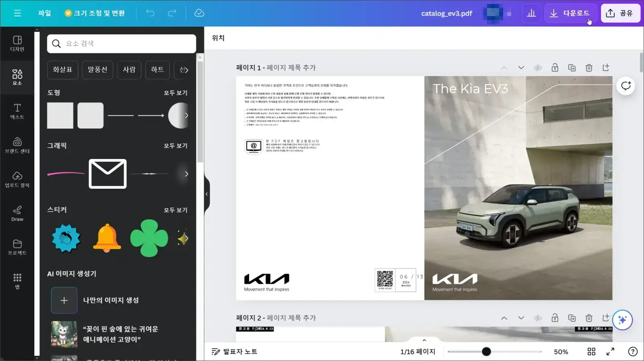Move page 2 up with chevron

pos(504,318)
